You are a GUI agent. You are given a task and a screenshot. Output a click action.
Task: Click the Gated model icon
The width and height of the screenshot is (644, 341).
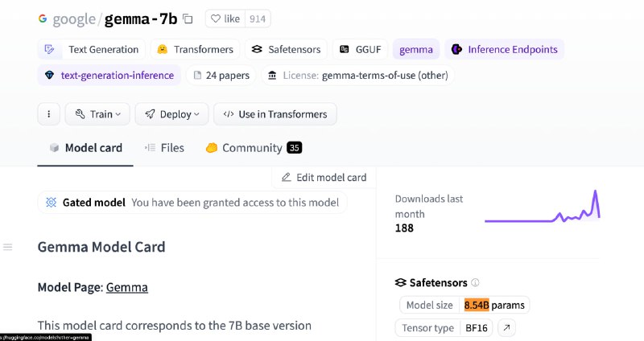coord(52,203)
